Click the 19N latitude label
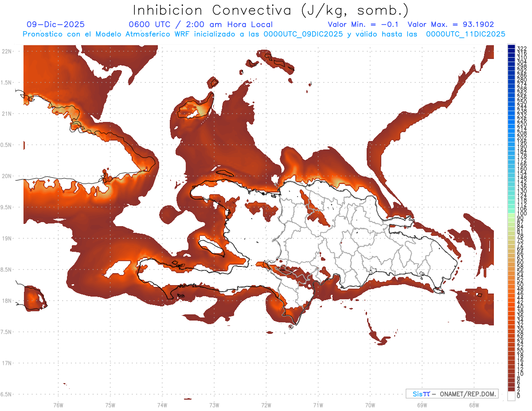532x411 pixels. tap(7, 238)
